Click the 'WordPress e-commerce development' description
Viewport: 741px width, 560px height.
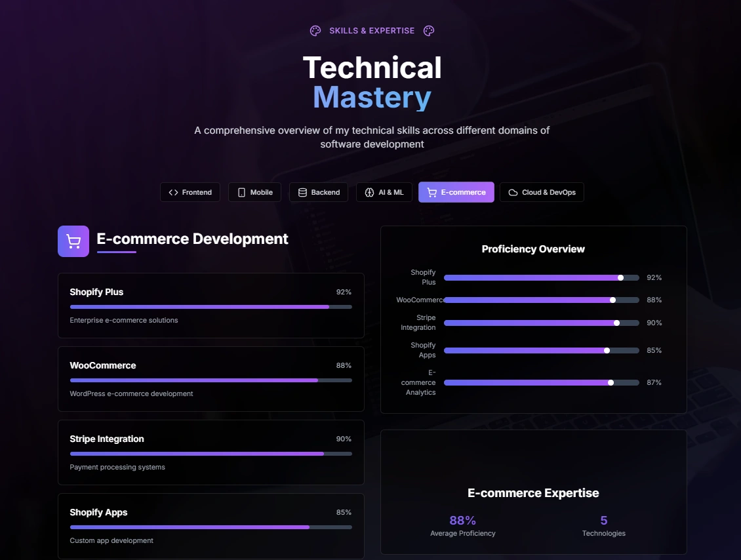[x=131, y=393]
